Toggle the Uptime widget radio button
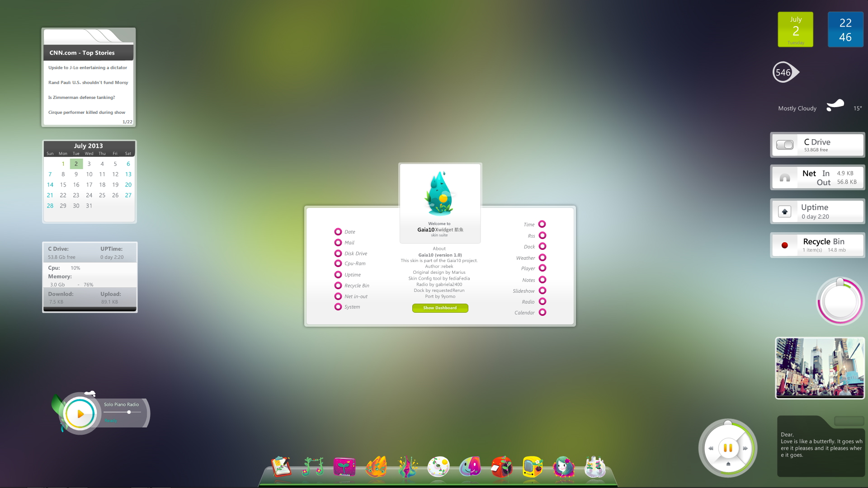Screen dimensions: 868x488 (337, 274)
